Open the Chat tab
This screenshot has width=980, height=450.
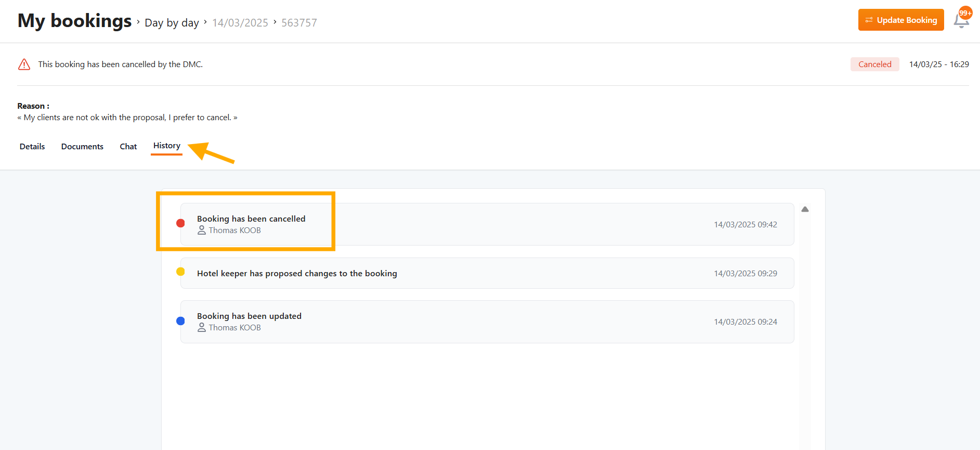tap(128, 147)
